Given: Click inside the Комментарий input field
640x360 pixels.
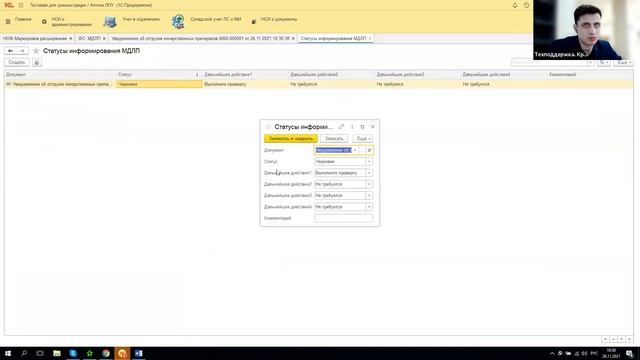Looking at the screenshot, I should tap(344, 218).
